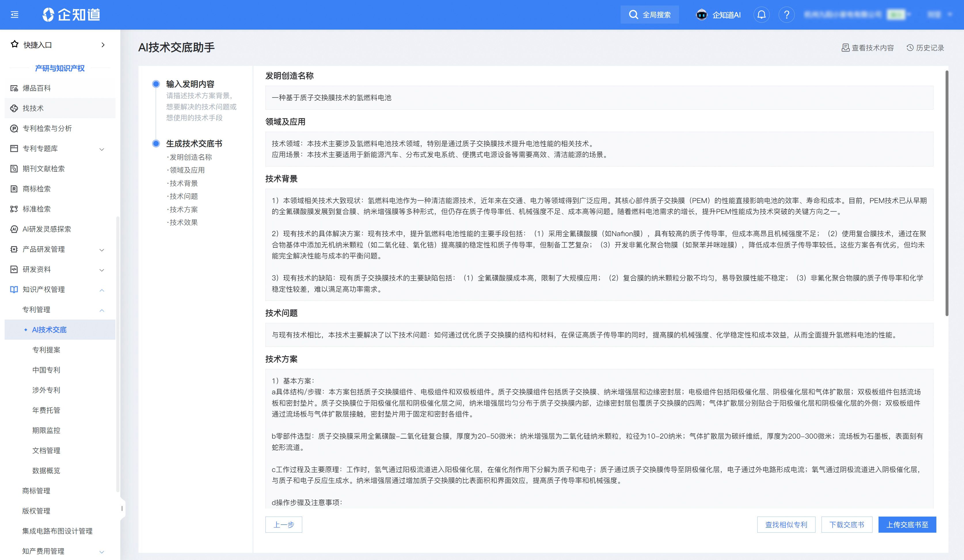Collapse 专利管理 submenu chevron
The width and height of the screenshot is (964, 560).
click(102, 310)
